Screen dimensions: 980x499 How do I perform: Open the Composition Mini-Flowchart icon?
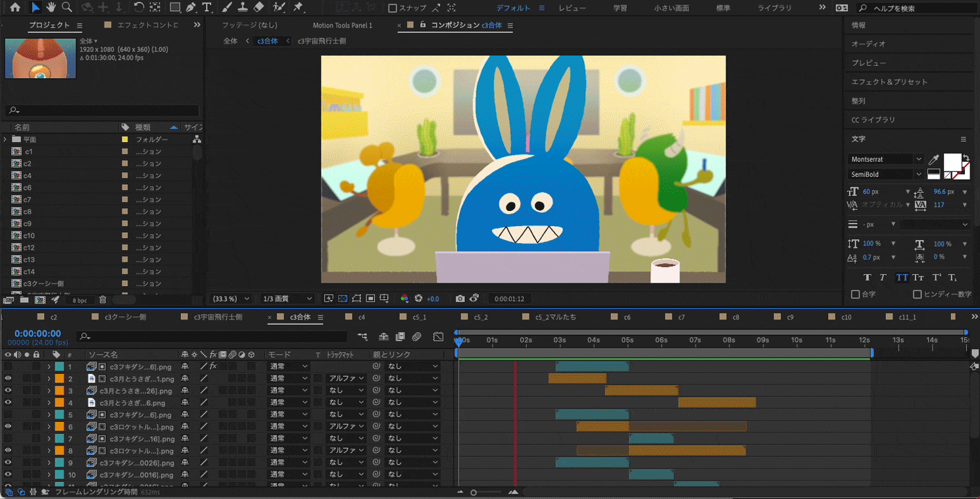click(x=362, y=337)
